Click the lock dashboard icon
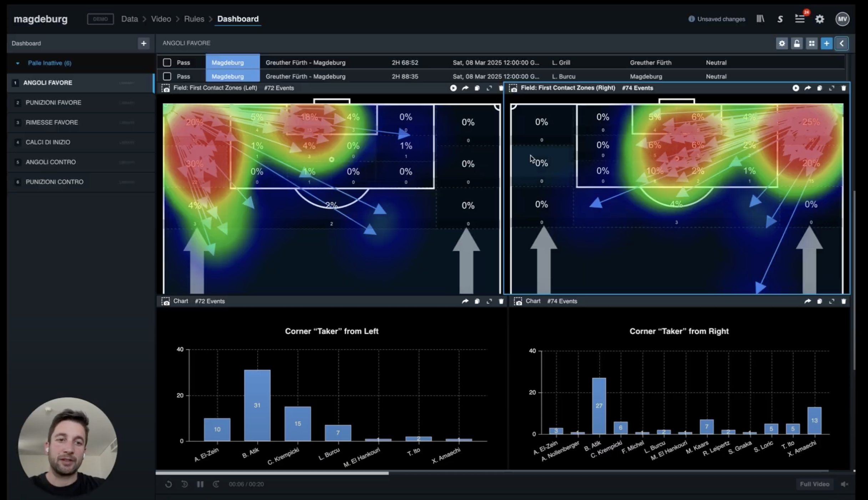The image size is (868, 500). coord(797,44)
